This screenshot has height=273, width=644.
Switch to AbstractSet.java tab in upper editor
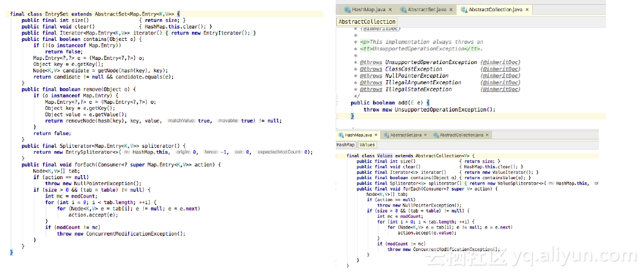point(427,9)
